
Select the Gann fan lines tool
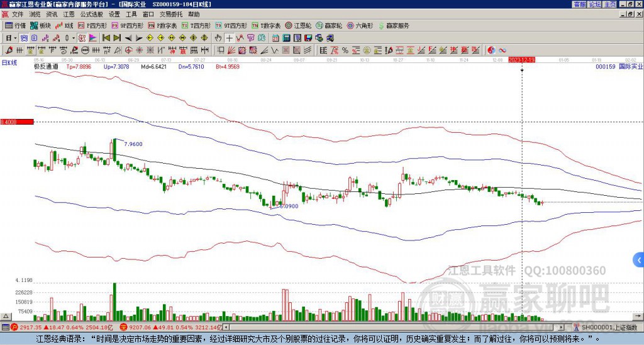[x=231, y=50]
